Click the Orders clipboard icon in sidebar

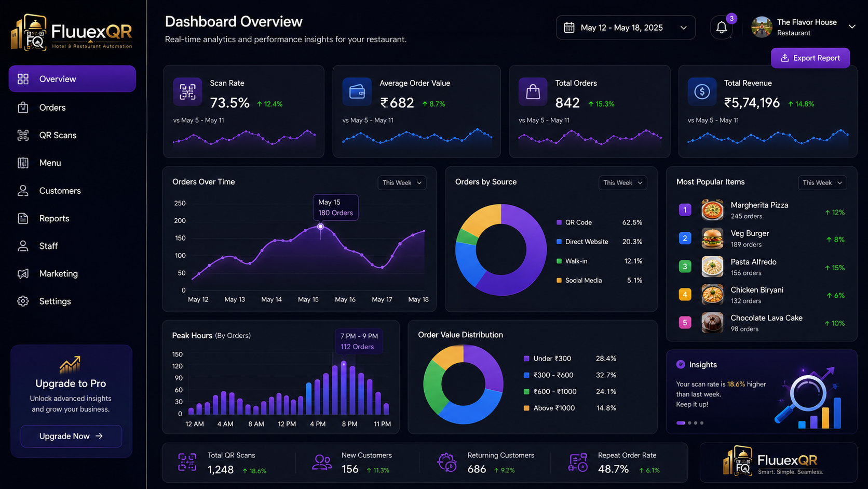point(23,108)
